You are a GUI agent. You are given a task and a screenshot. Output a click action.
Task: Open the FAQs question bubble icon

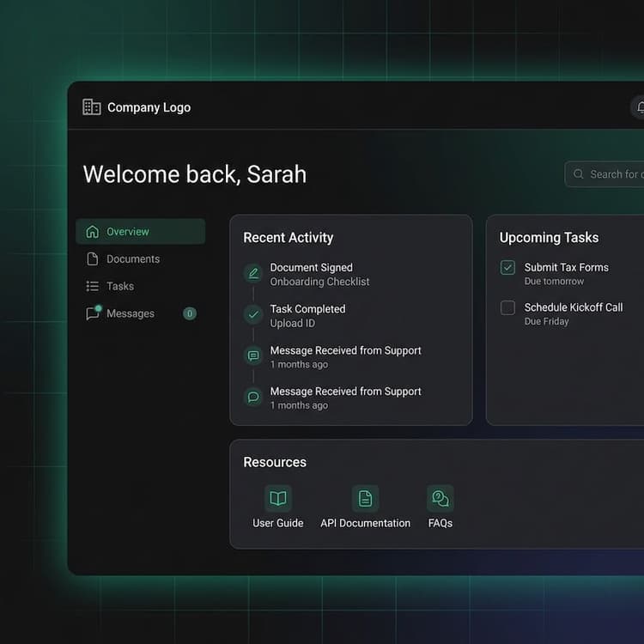click(440, 498)
